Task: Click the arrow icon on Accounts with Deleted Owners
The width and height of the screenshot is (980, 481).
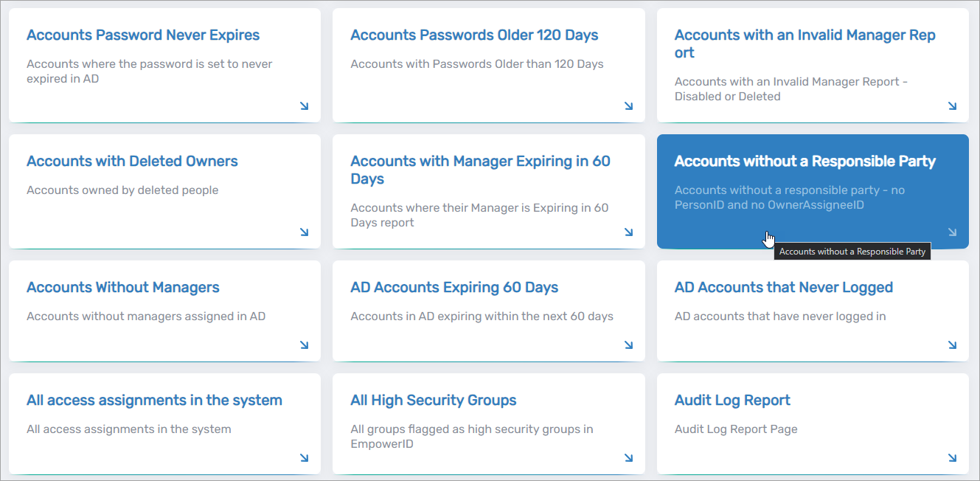Action: coord(304,232)
